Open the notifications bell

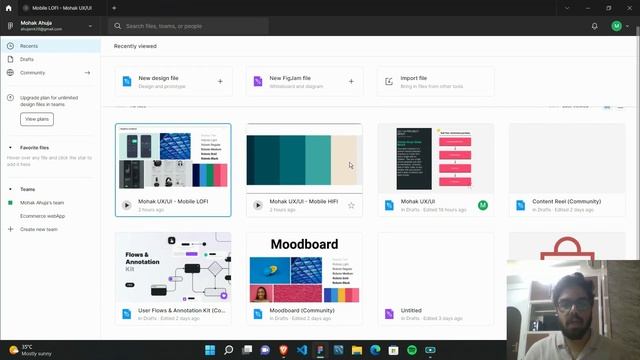coord(594,26)
